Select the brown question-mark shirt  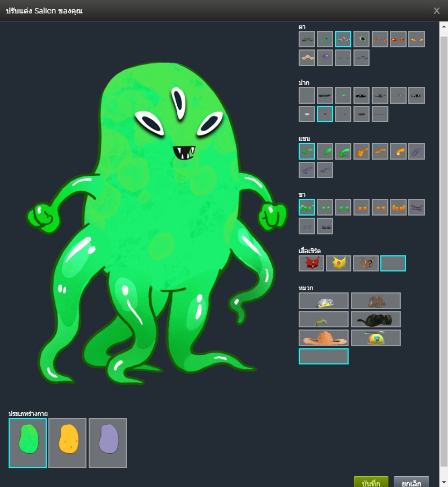point(366,263)
